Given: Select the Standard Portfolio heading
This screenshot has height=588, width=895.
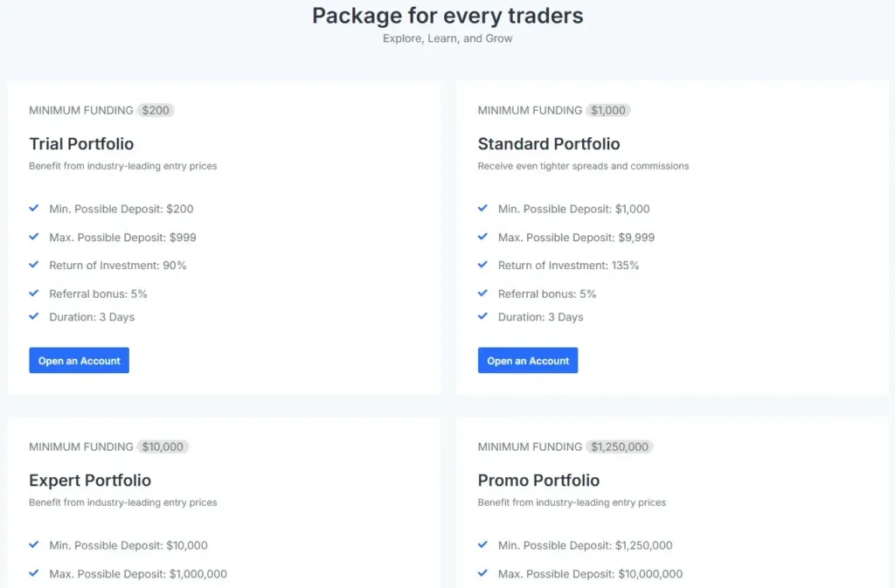Looking at the screenshot, I should (549, 143).
